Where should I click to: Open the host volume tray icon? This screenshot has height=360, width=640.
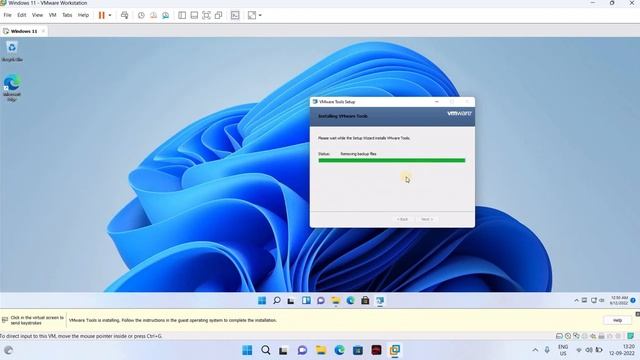point(589,350)
